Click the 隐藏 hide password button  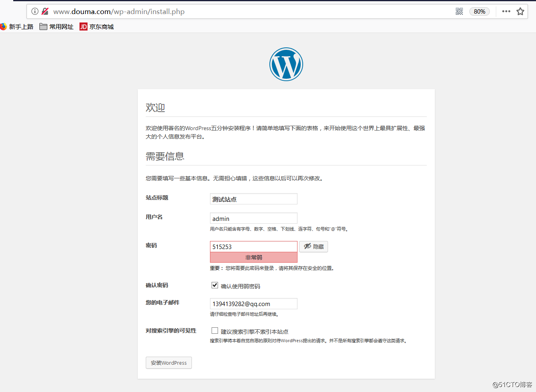[x=314, y=247]
